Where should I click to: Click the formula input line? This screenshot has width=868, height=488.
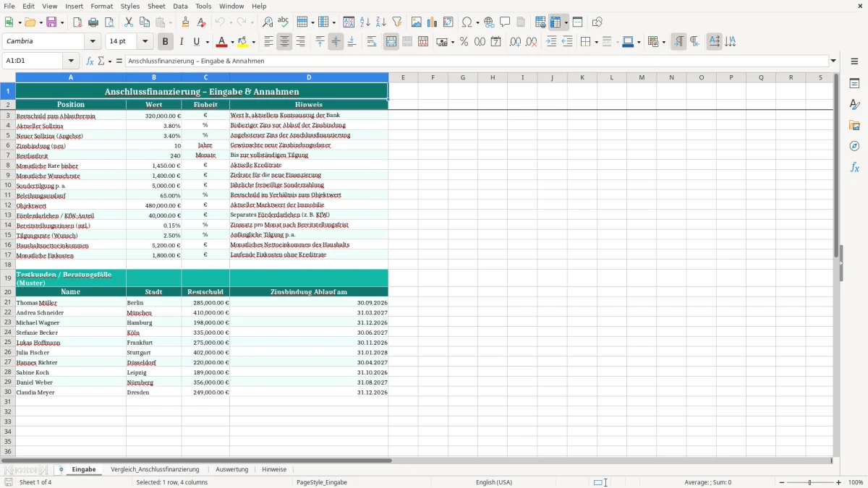(x=477, y=61)
